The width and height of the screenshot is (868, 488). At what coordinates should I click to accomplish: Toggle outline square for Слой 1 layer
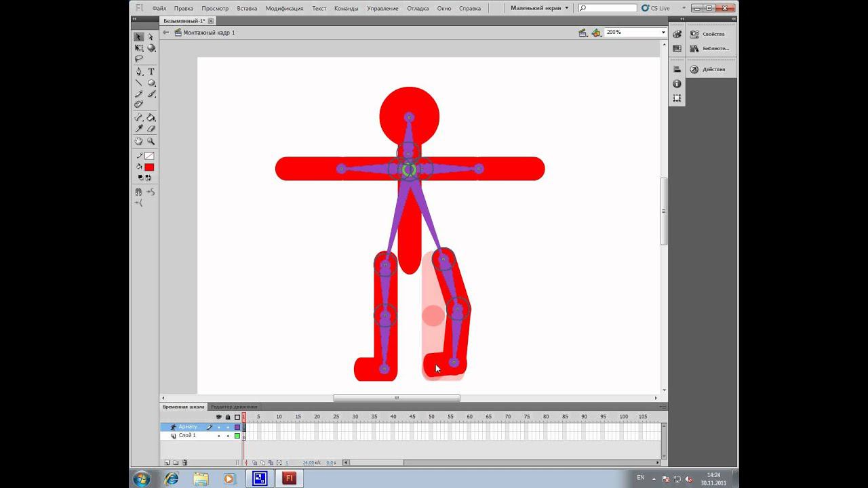237,436
